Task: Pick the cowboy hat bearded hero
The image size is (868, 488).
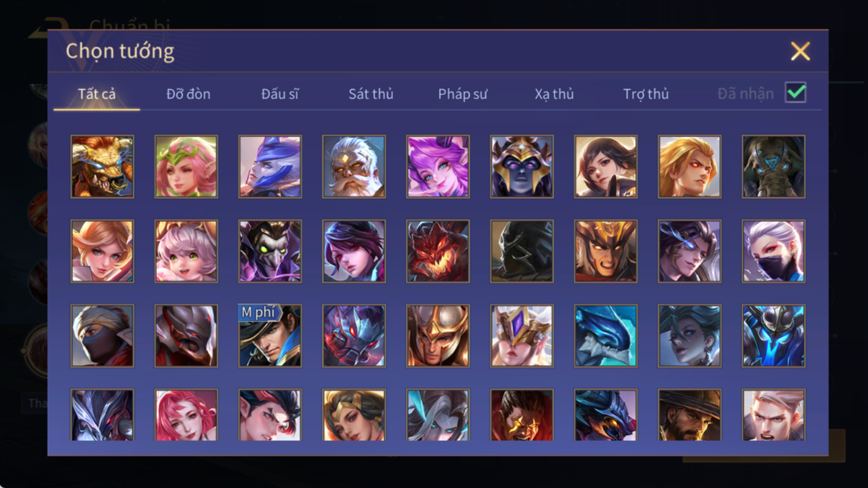Action: point(689,415)
